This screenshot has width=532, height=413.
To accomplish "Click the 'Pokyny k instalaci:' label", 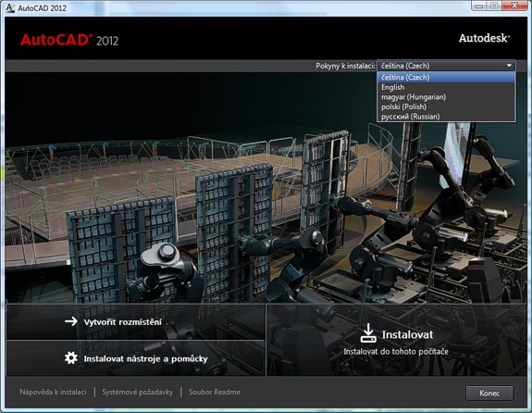I will pos(345,66).
